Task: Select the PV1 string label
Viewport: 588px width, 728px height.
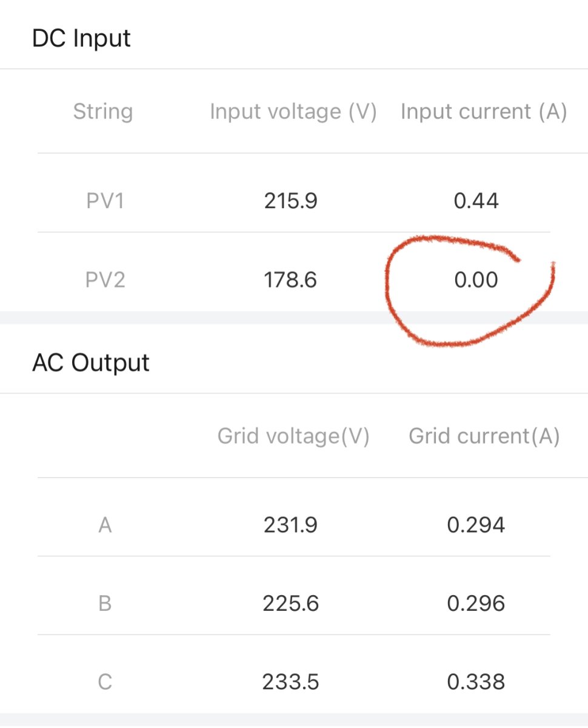Action: coord(105,201)
